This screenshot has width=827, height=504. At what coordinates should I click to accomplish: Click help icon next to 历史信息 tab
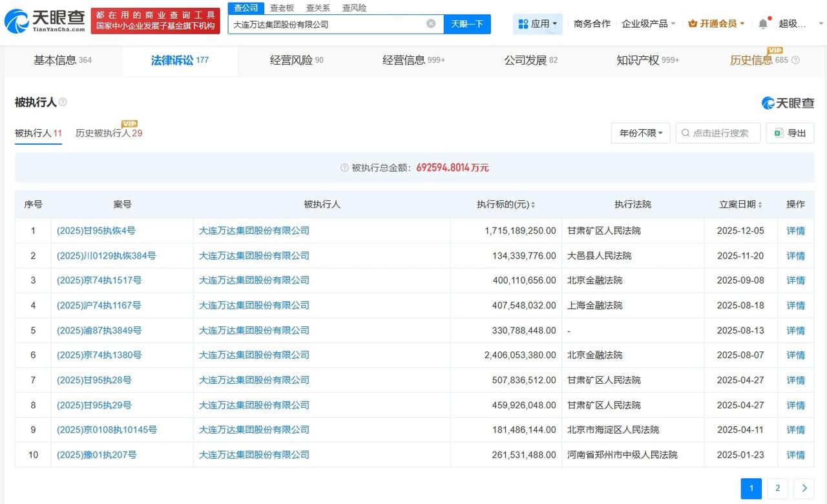click(x=795, y=60)
